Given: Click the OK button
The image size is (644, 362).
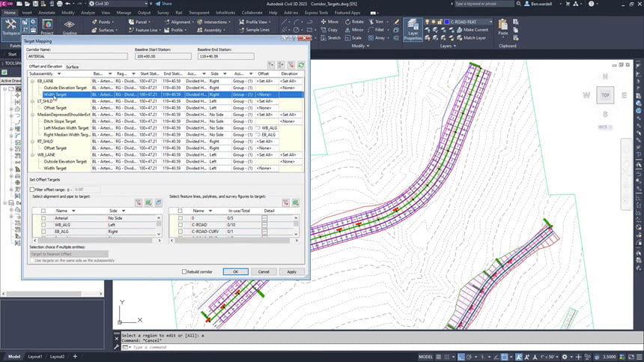Looking at the screenshot, I should pyautogui.click(x=235, y=271).
